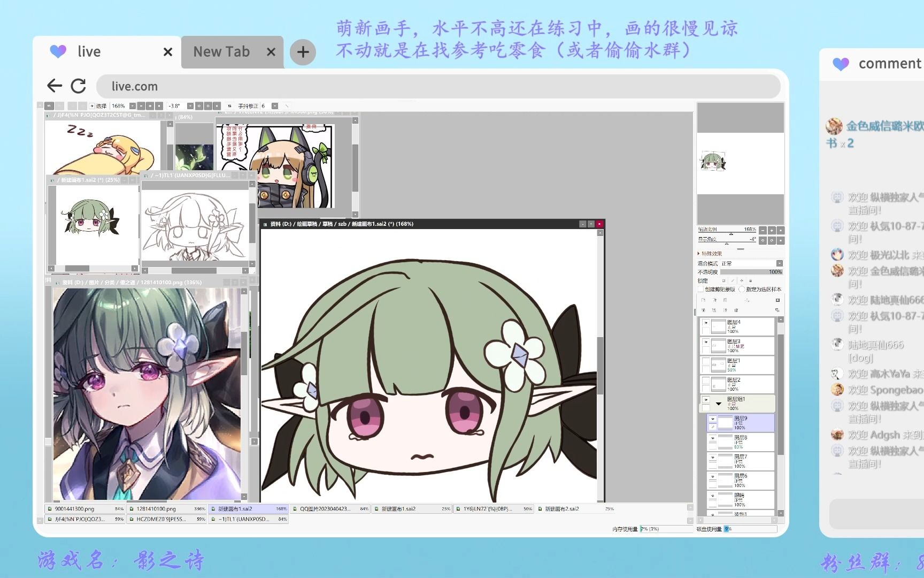Flip the canvas horizontally with the swap icon

(x=229, y=106)
